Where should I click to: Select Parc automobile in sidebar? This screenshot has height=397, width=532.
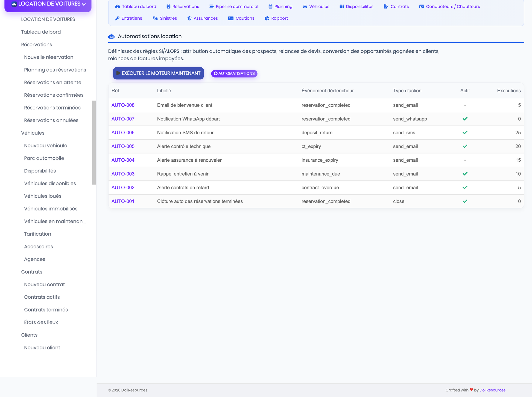click(44, 158)
